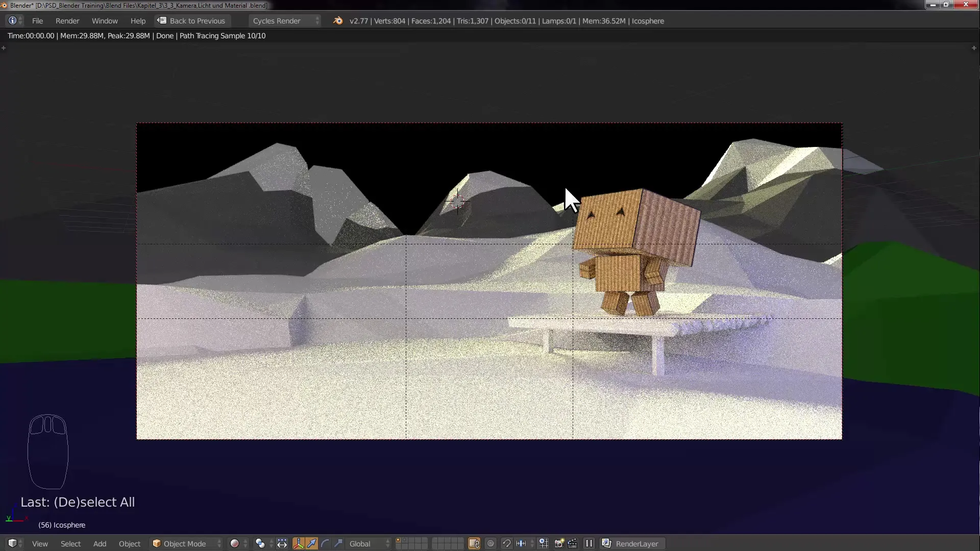Open the 3D View editor type selector

point(14,543)
